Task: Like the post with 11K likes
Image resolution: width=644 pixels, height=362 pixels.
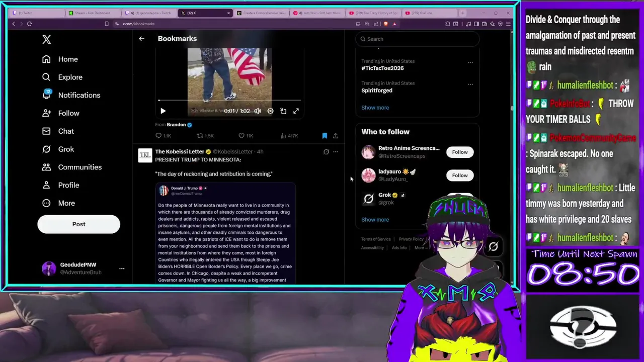Action: click(246, 136)
